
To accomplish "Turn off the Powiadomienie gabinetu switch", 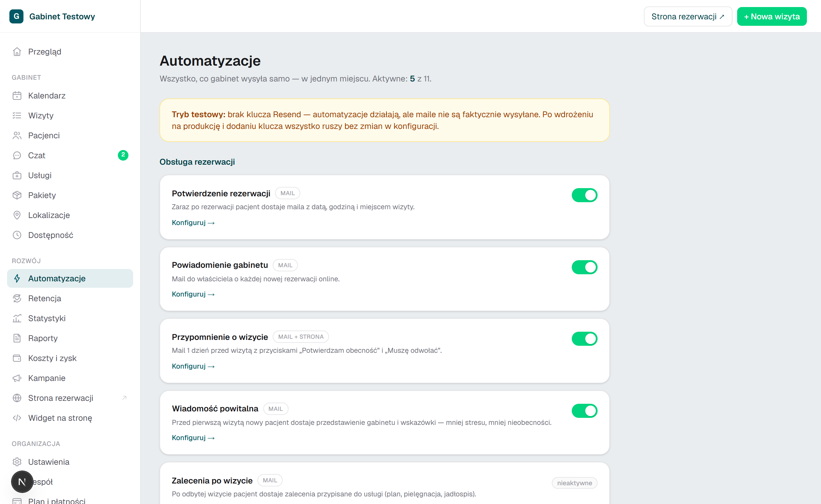I will (584, 267).
